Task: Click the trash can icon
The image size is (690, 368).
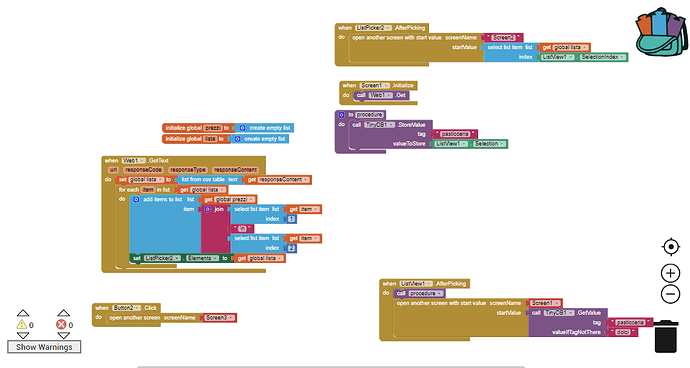Action: click(x=666, y=336)
